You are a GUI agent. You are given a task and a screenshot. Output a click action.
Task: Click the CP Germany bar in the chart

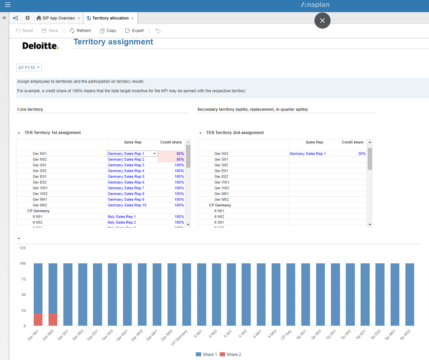click(187, 294)
